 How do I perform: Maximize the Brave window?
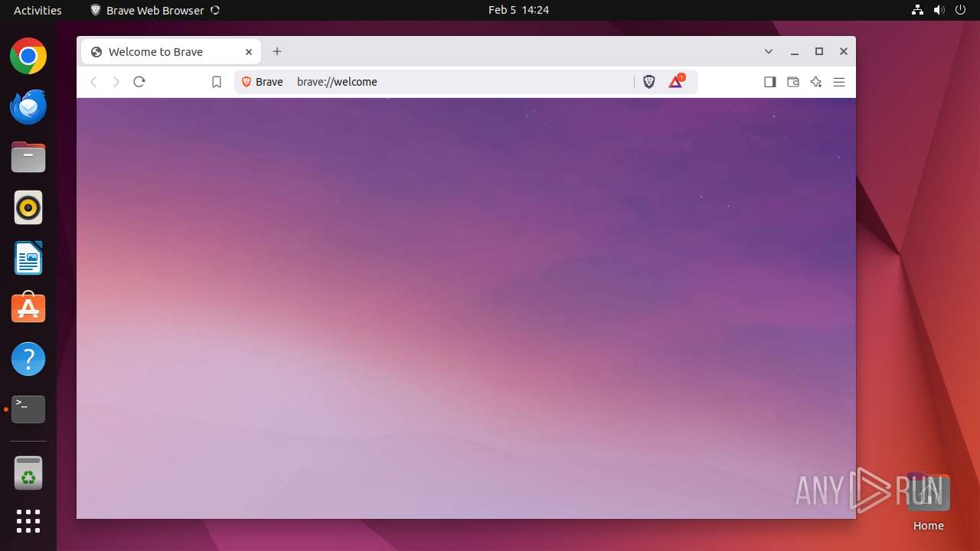tap(819, 51)
